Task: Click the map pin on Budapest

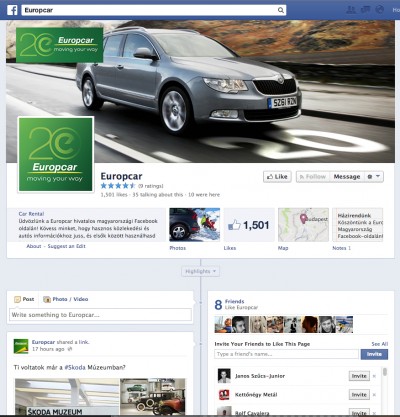Action: click(303, 219)
